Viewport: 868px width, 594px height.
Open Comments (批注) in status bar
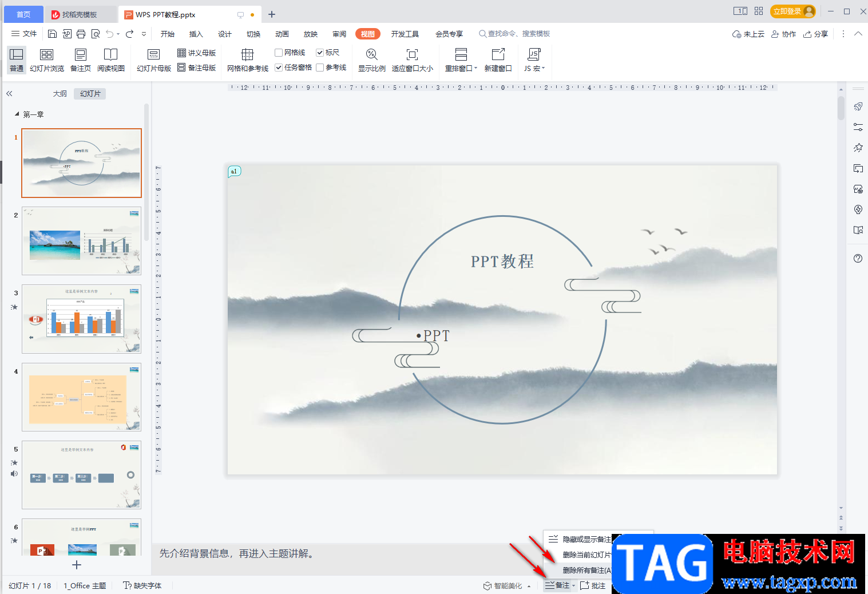coord(593,585)
